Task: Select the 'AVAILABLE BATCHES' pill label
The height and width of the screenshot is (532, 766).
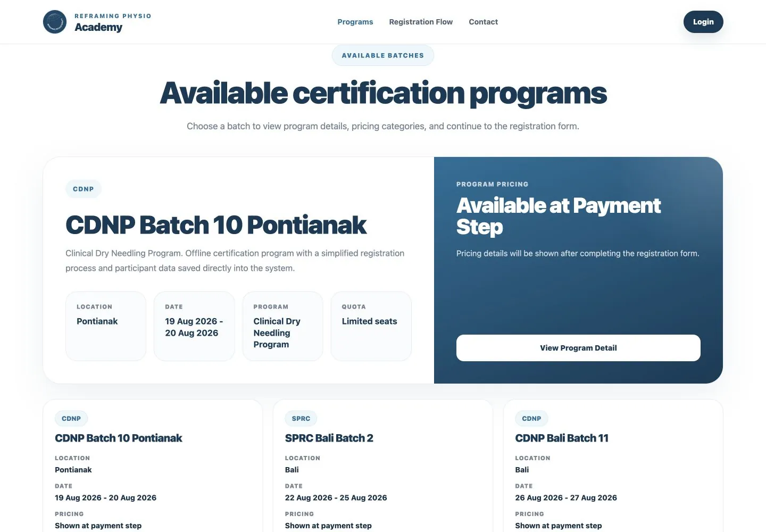Action: (383, 55)
